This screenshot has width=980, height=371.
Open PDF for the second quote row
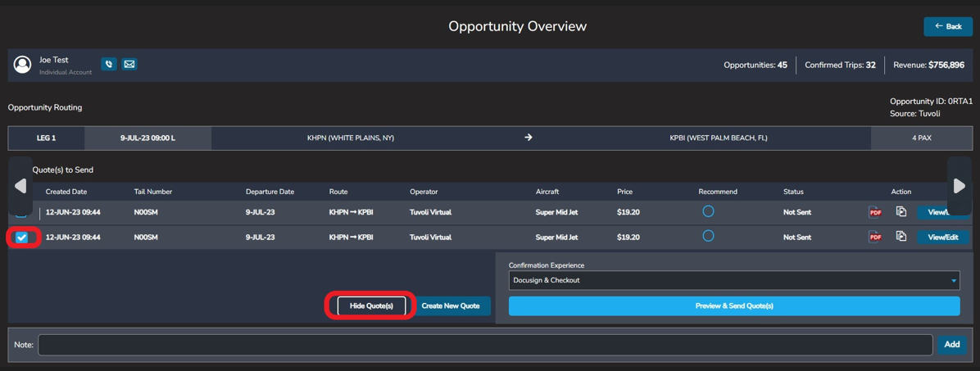(x=875, y=238)
